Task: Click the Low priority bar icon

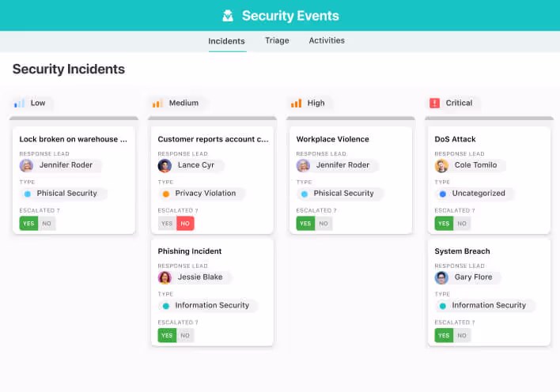Action: [20, 103]
